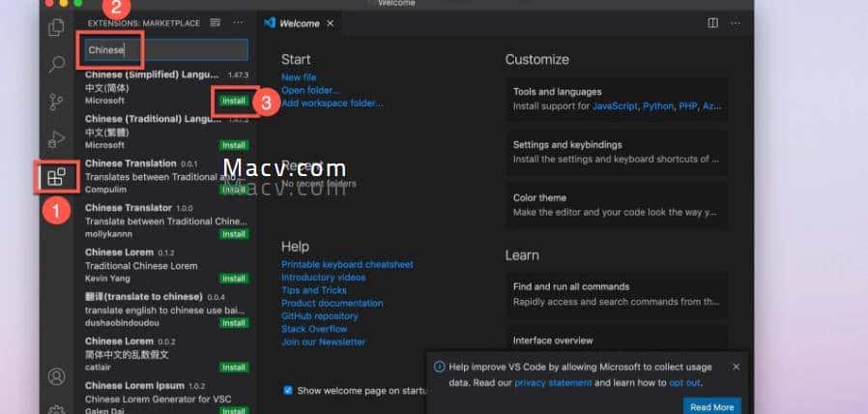The image size is (868, 414).
Task: Open Introductory videos link
Action: 323,277
